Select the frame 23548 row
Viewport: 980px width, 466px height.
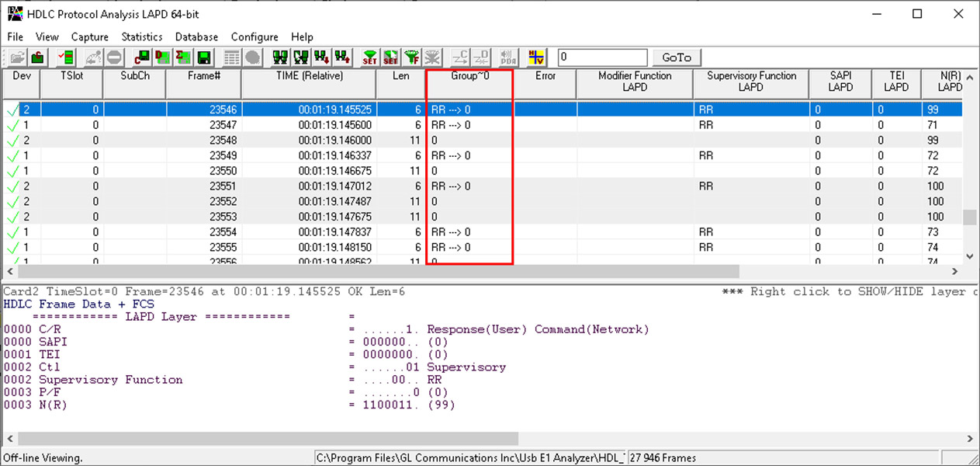483,141
